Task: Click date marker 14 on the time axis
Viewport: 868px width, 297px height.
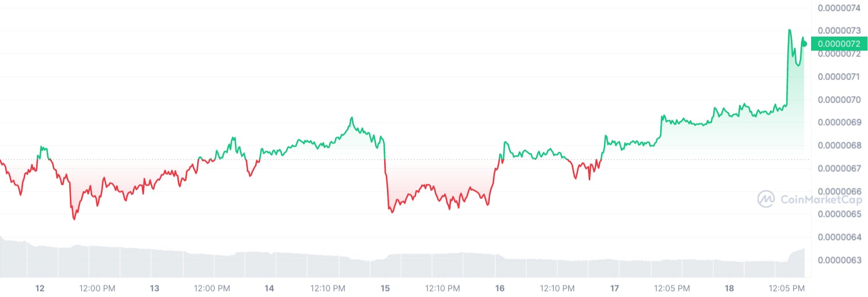Action: (x=269, y=289)
